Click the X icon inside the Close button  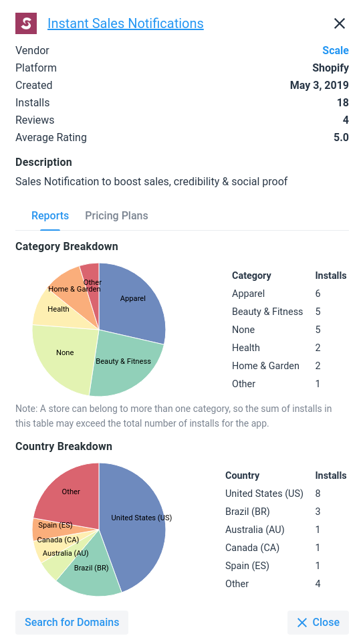(x=301, y=623)
